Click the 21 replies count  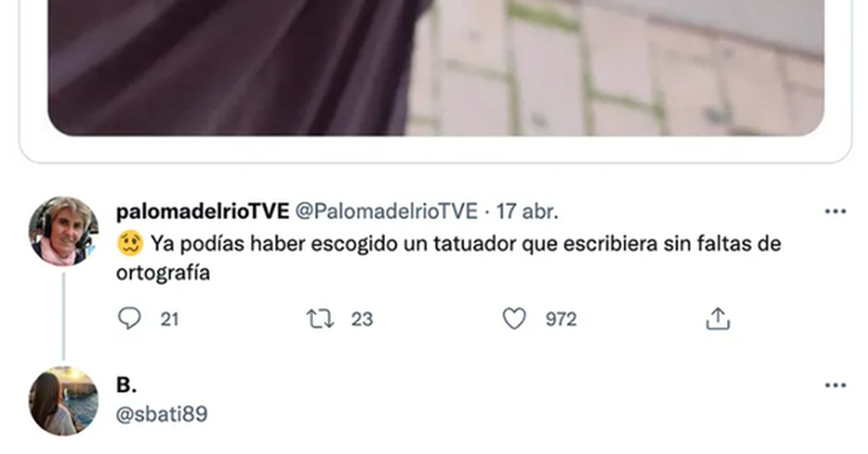pos(170,319)
